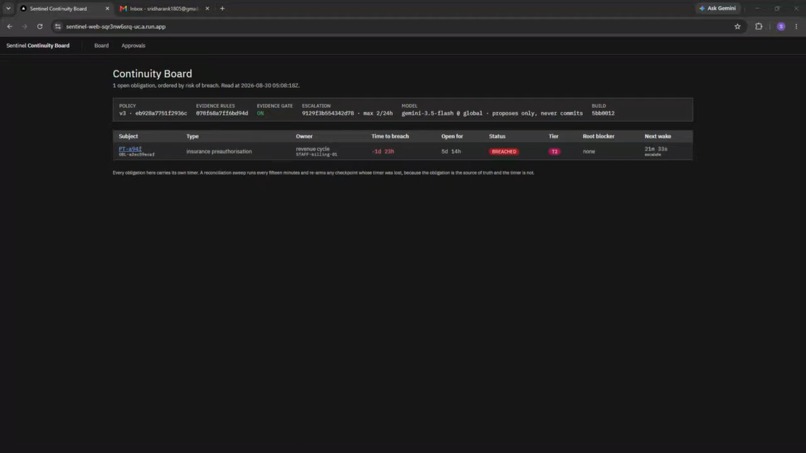
Task: Select the Sentinel Continuity Board tab
Action: [64, 8]
